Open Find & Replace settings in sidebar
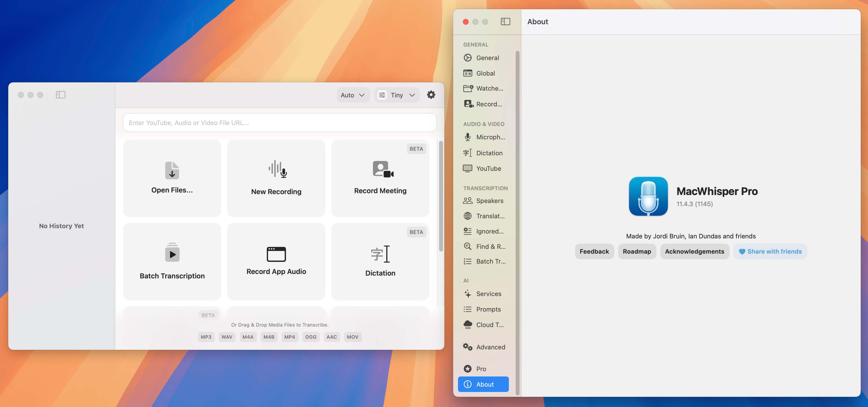 (x=483, y=247)
